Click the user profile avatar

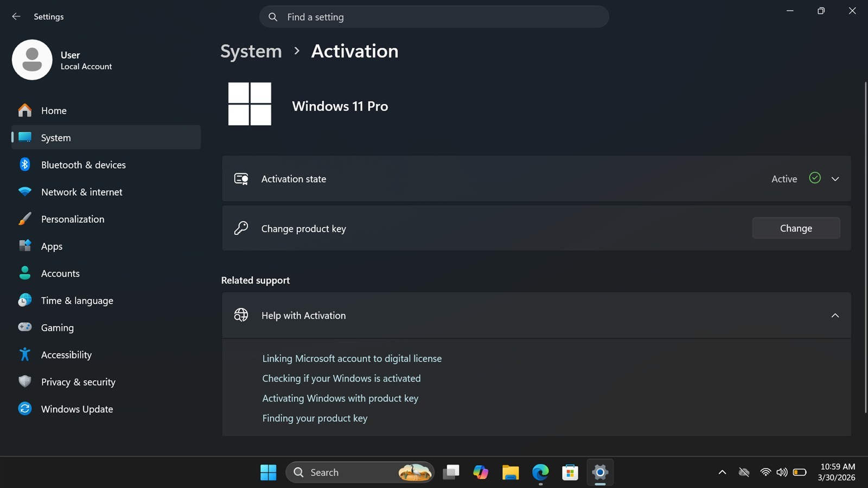tap(32, 60)
